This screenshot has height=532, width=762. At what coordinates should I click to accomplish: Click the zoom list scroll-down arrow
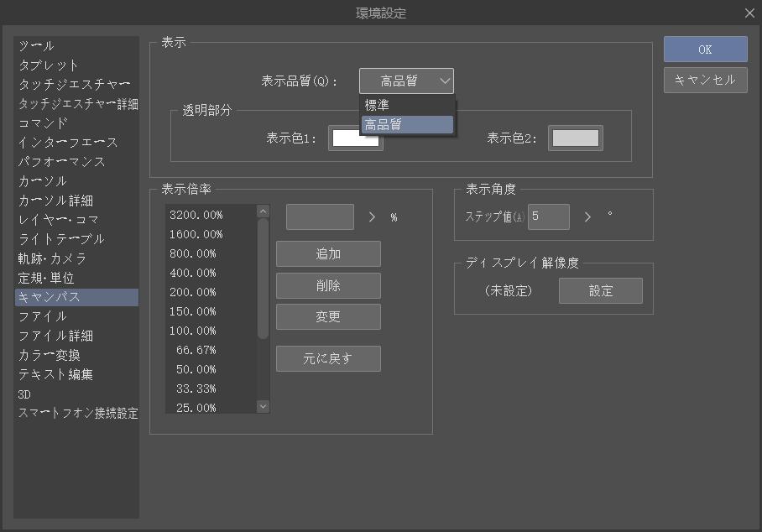coord(263,406)
